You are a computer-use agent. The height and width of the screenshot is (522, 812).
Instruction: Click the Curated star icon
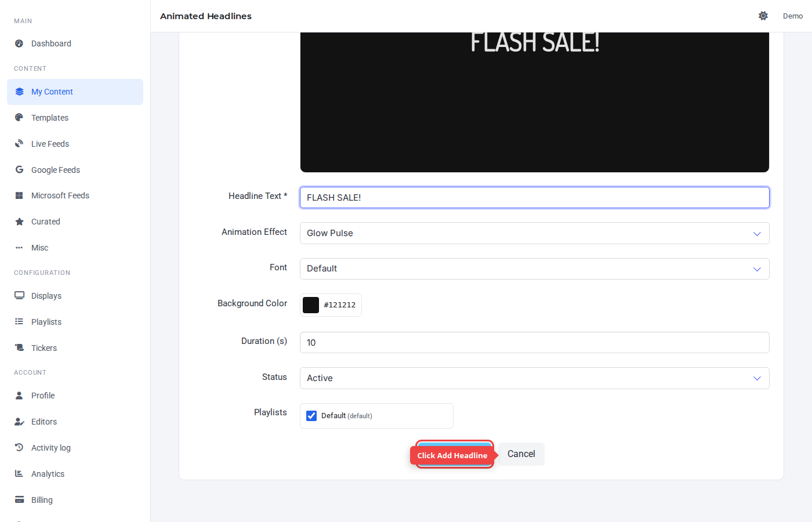click(19, 222)
